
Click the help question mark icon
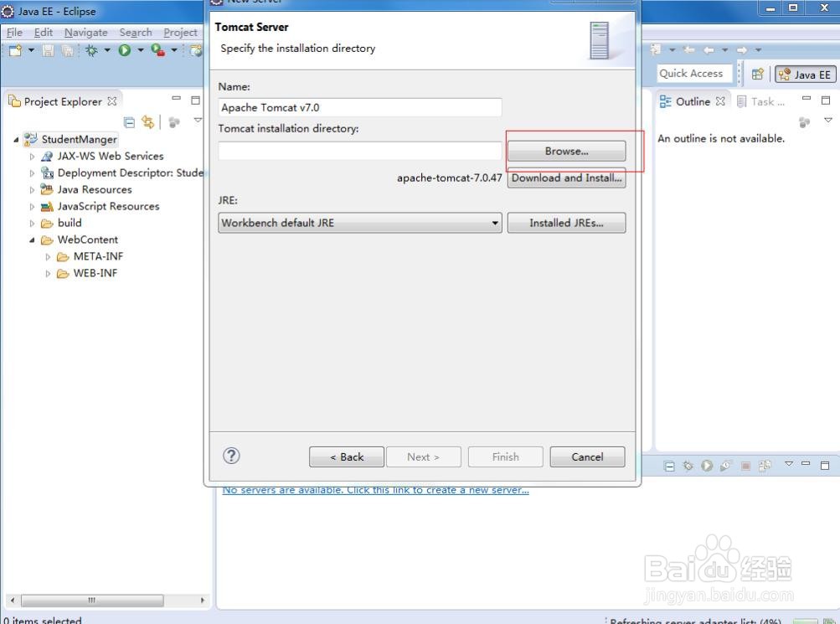[231, 456]
